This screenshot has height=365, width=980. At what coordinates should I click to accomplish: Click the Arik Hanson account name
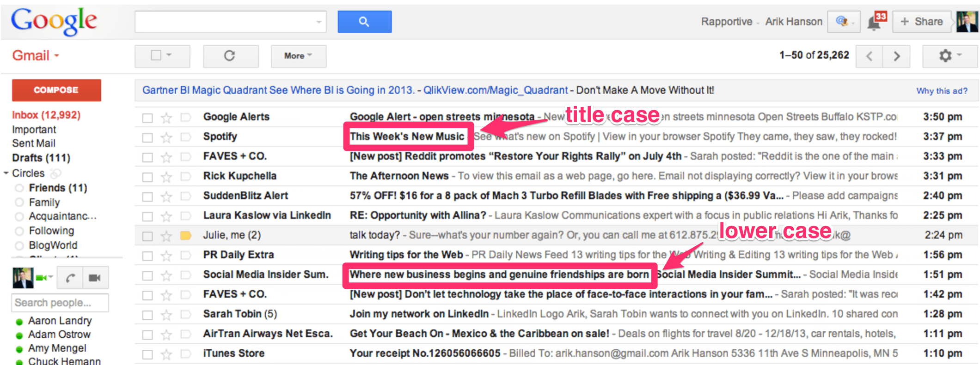coord(794,22)
